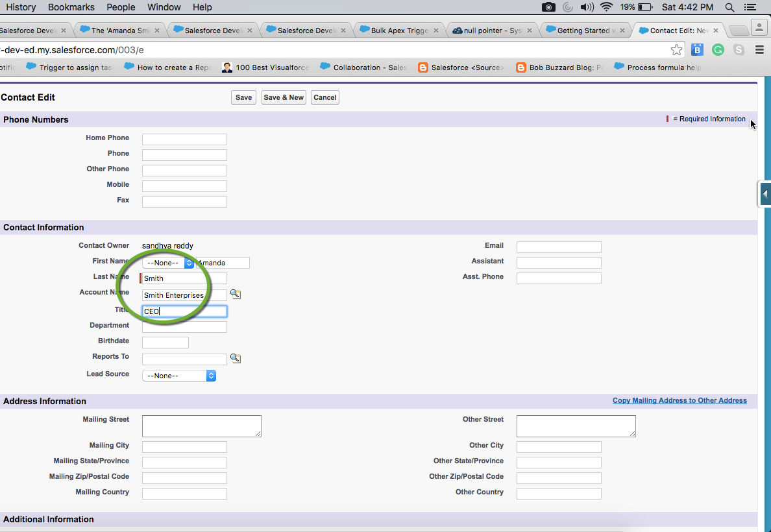The image size is (771, 532).
Task: Open the 'Bob Buzzard Blog' bookmark
Action: [559, 67]
